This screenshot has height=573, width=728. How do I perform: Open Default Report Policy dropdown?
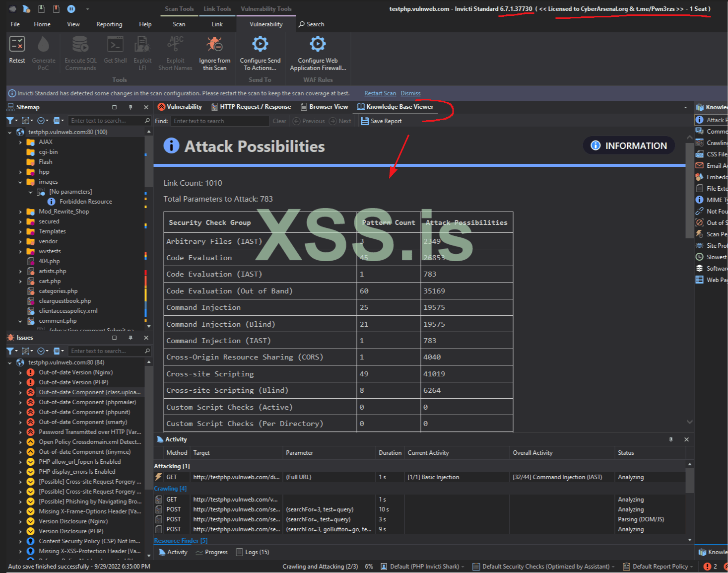click(660, 567)
